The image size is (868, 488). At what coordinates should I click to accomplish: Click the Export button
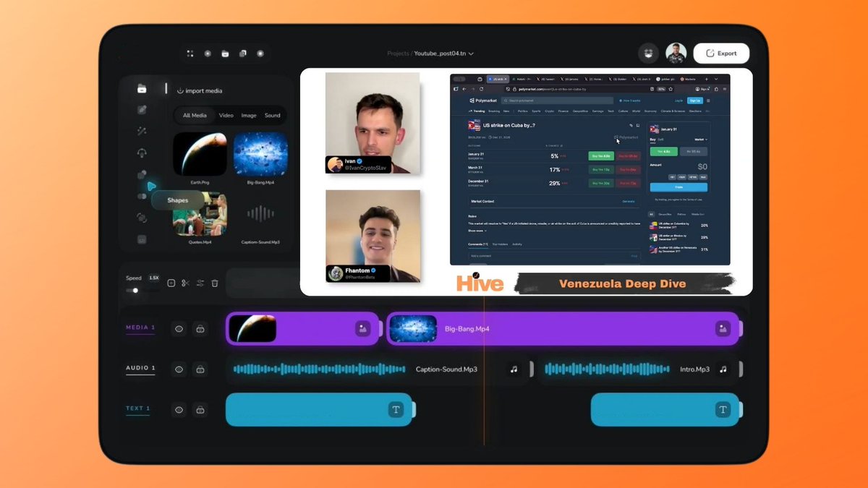click(721, 53)
